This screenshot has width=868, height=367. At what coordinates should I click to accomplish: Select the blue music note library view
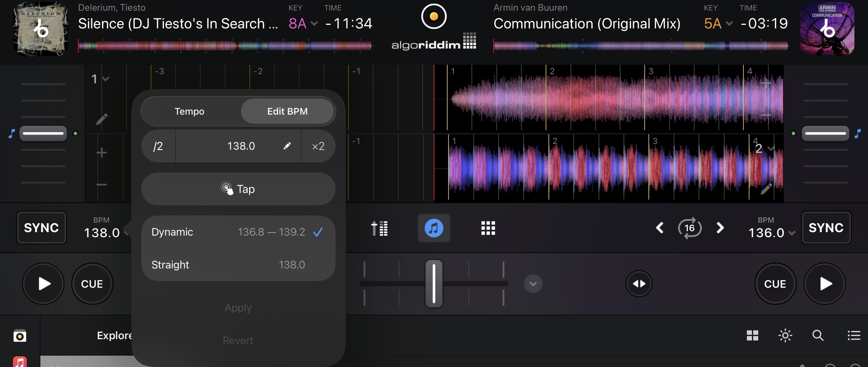[434, 228]
